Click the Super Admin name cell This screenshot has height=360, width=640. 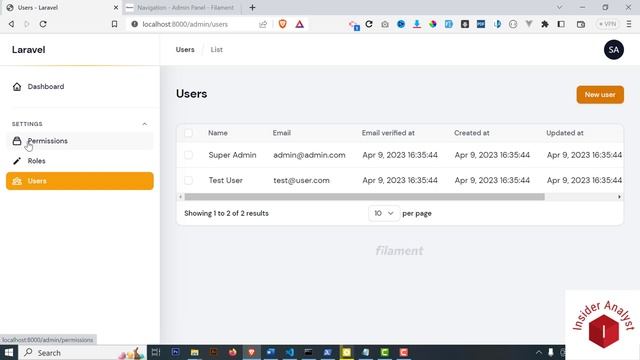point(232,155)
